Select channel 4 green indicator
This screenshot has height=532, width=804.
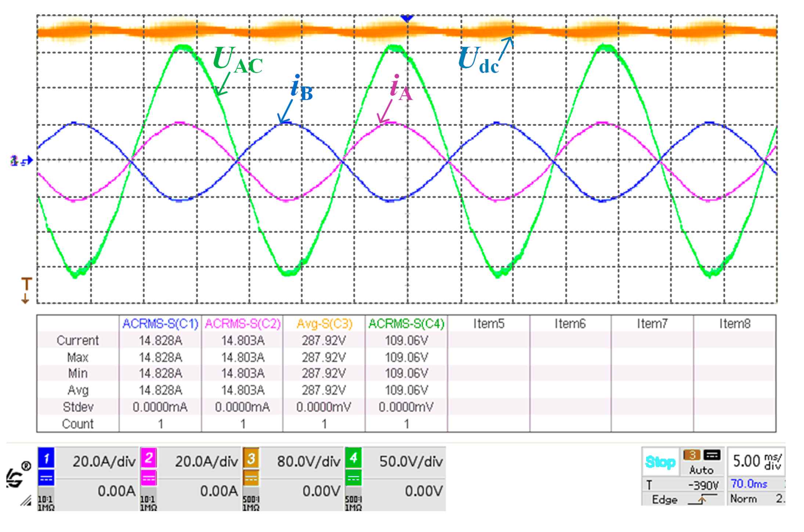click(x=353, y=458)
